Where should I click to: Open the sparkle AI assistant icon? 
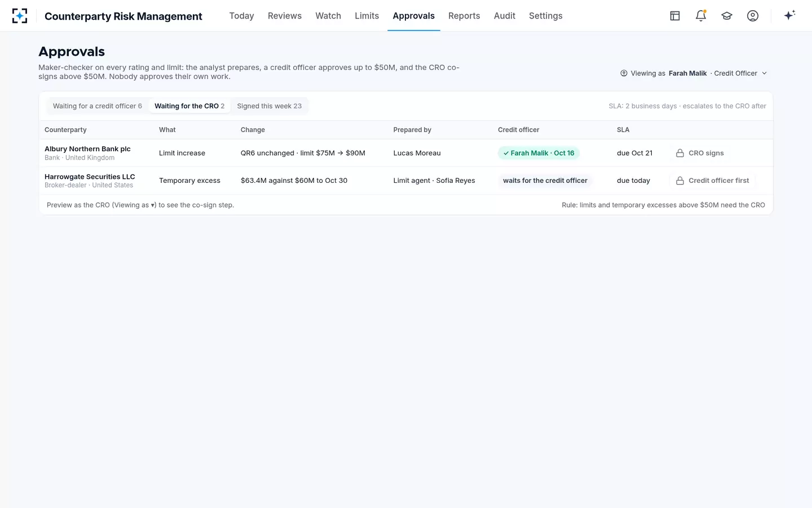pyautogui.click(x=789, y=15)
